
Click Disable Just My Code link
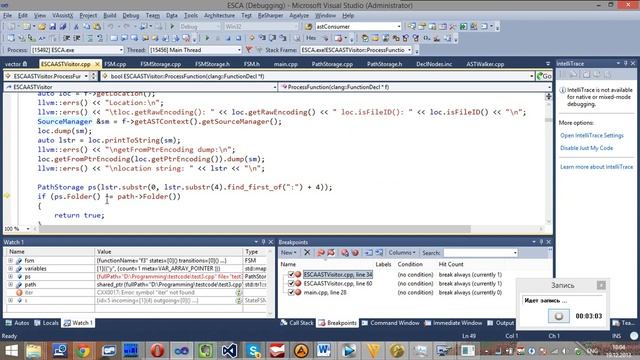[587, 148]
